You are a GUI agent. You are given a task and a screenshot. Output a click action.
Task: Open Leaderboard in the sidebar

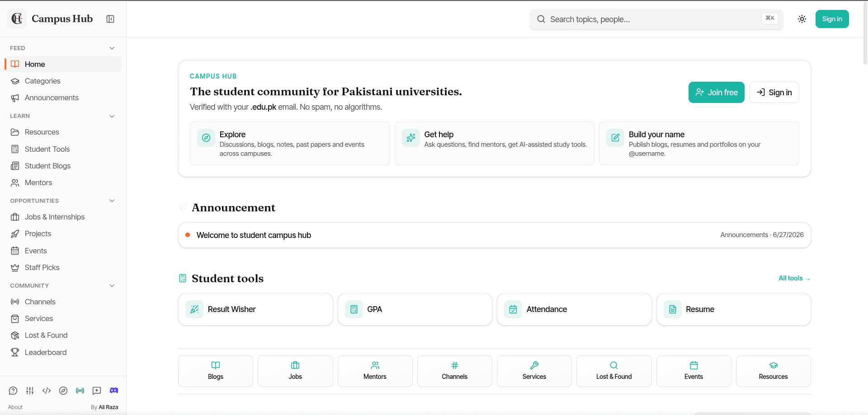point(63,352)
